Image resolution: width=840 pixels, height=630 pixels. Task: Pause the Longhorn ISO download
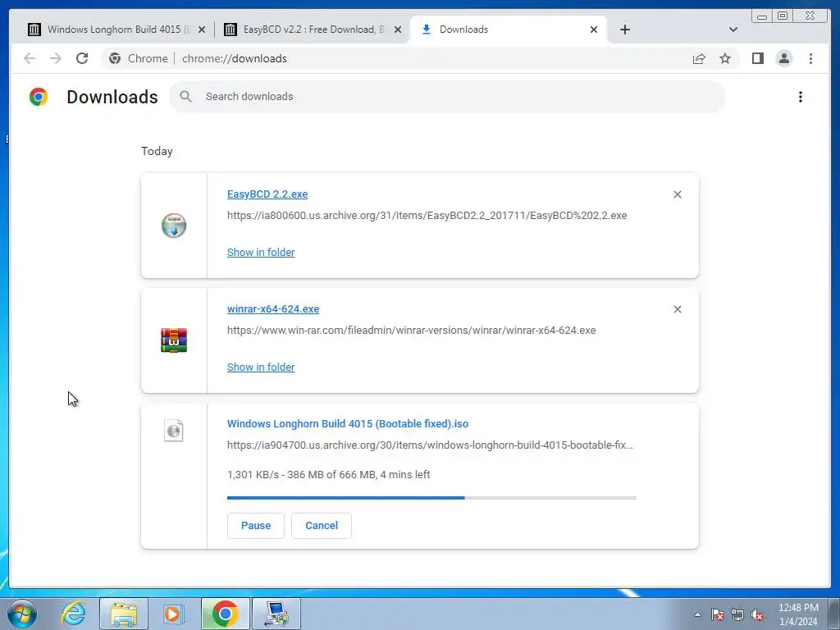point(256,526)
